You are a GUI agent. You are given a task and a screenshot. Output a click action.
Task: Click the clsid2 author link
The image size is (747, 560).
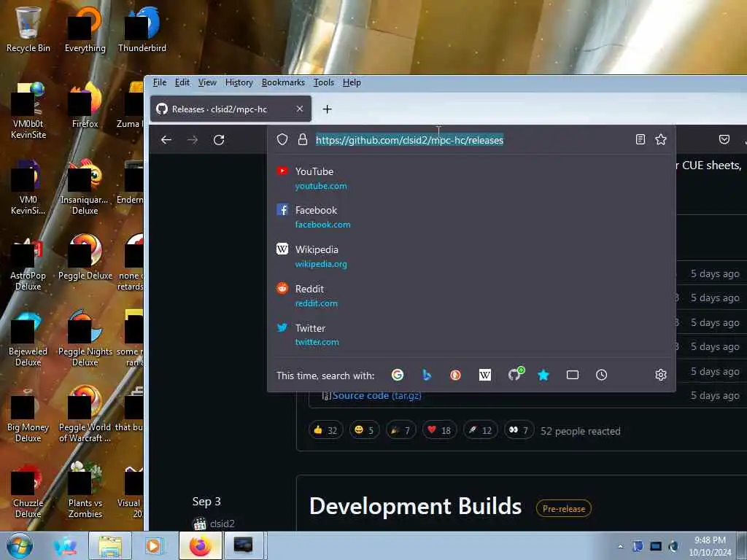[x=222, y=524]
